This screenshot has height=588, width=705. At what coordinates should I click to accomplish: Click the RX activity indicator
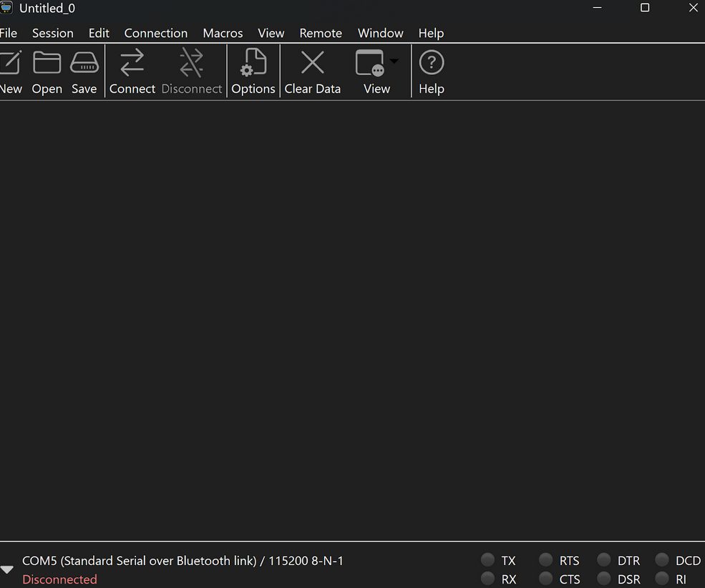[x=487, y=578]
